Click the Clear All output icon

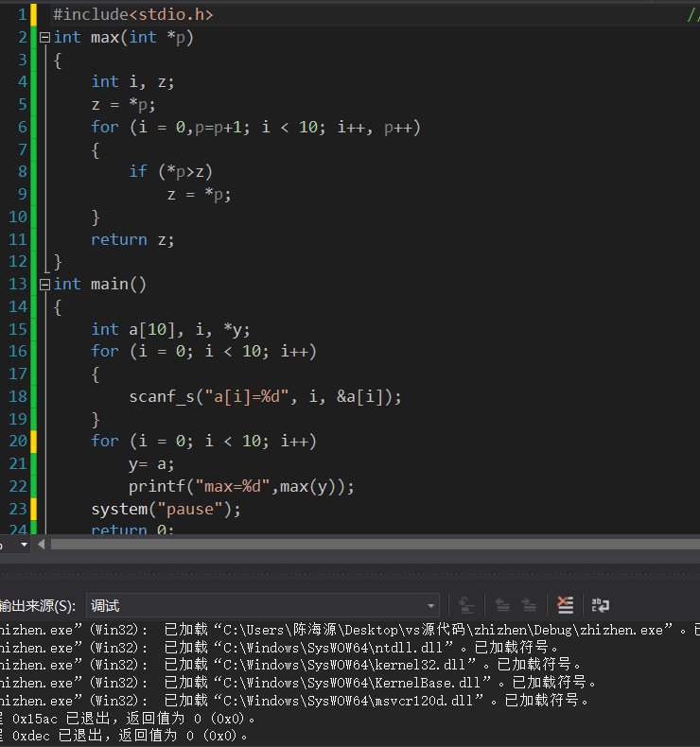point(565,605)
